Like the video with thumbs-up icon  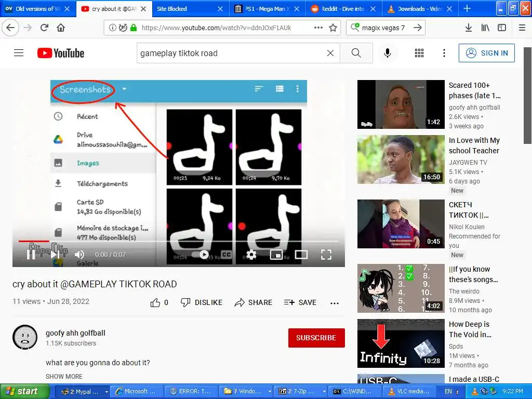click(x=155, y=303)
